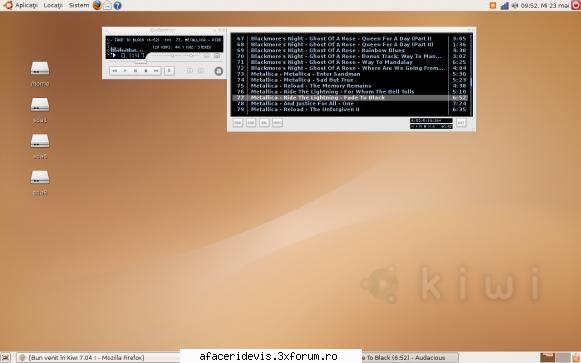The width and height of the screenshot is (581, 363).
Task: Select track 75 The Memory Remains
Action: tap(350, 86)
